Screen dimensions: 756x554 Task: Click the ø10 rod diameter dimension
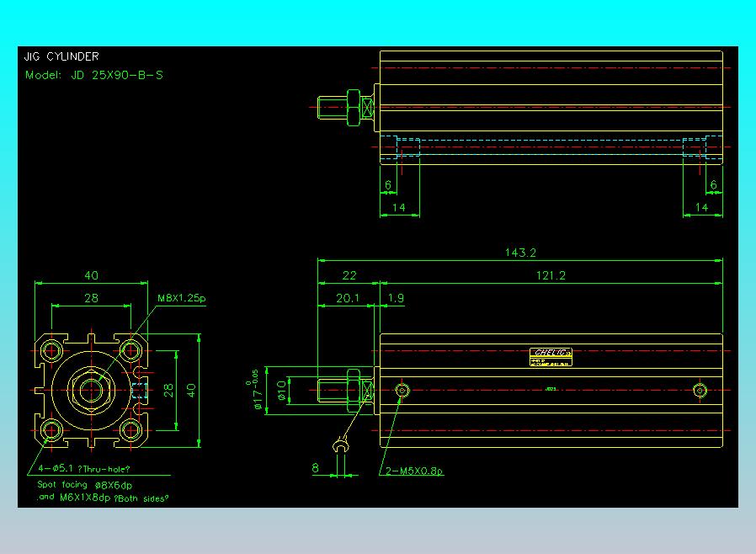[281, 390]
